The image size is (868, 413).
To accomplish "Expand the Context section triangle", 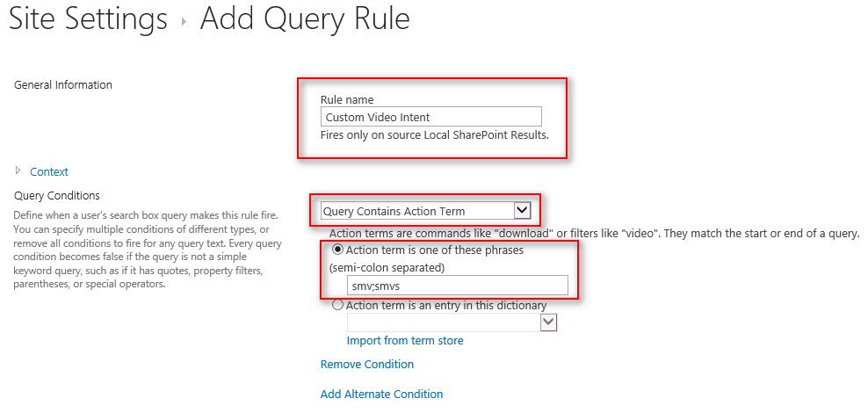I will pyautogui.click(x=18, y=170).
